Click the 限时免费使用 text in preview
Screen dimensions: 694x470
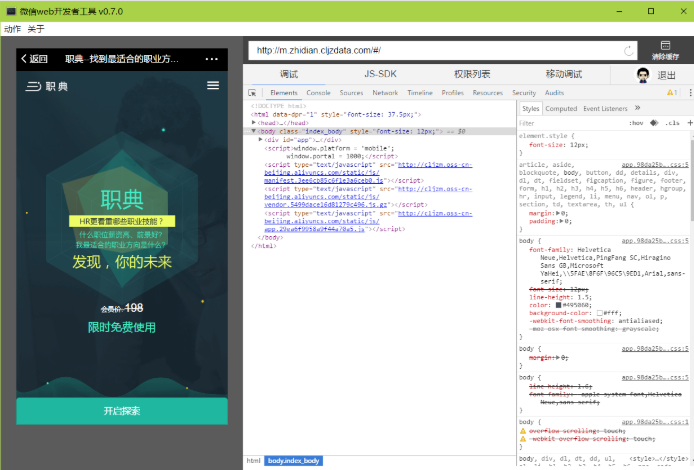point(122,327)
